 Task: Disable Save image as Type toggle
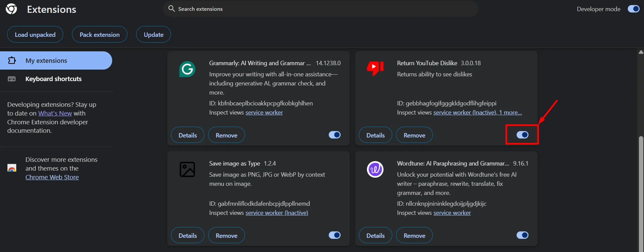tap(335, 235)
